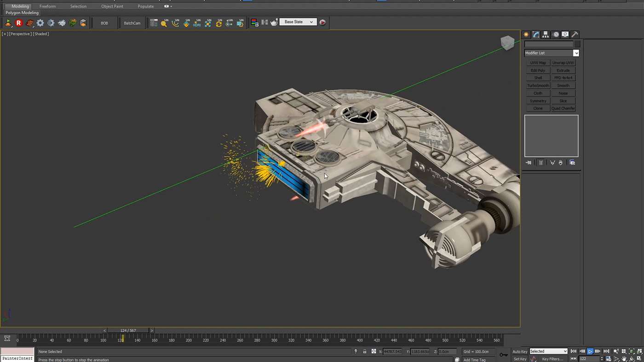Click the time slider 124 / 567 handle
This screenshot has height=362, width=644.
128,331
